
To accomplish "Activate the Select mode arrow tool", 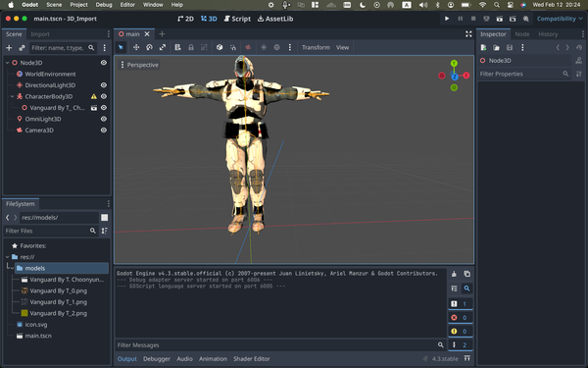I will pos(121,47).
